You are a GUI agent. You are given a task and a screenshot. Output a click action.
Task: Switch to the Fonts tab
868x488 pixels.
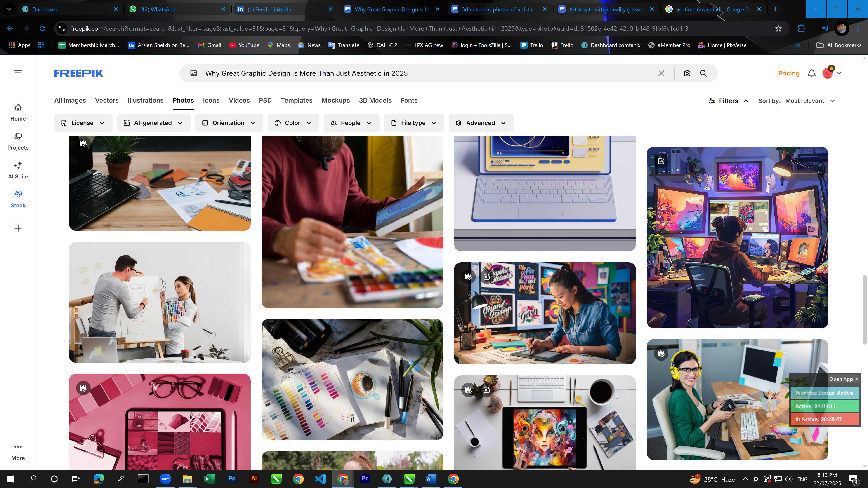[x=409, y=100]
